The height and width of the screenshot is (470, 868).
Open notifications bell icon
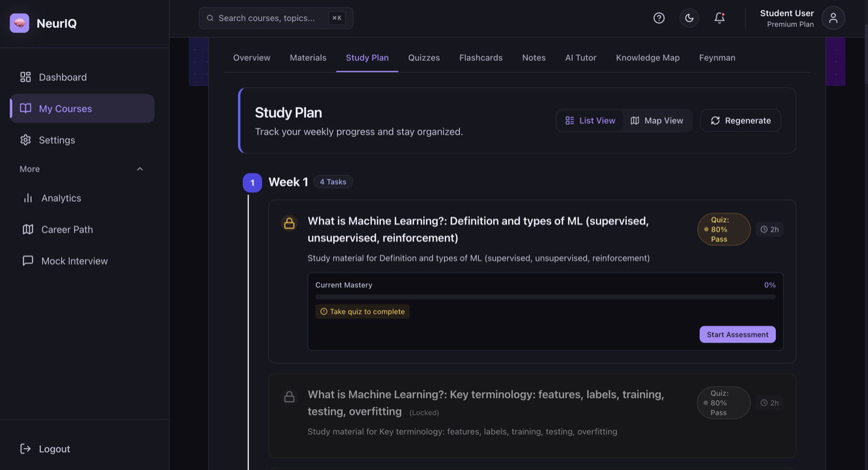pos(719,18)
